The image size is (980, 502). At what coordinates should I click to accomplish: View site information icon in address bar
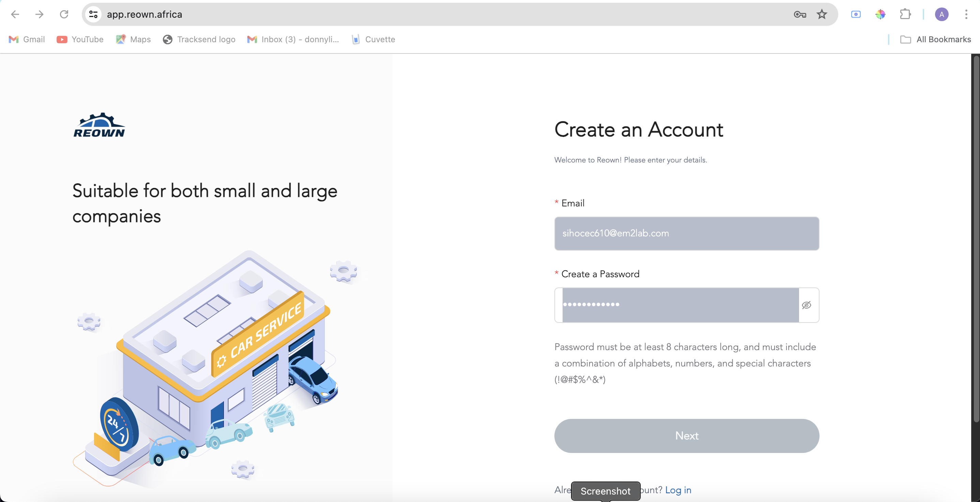point(93,14)
